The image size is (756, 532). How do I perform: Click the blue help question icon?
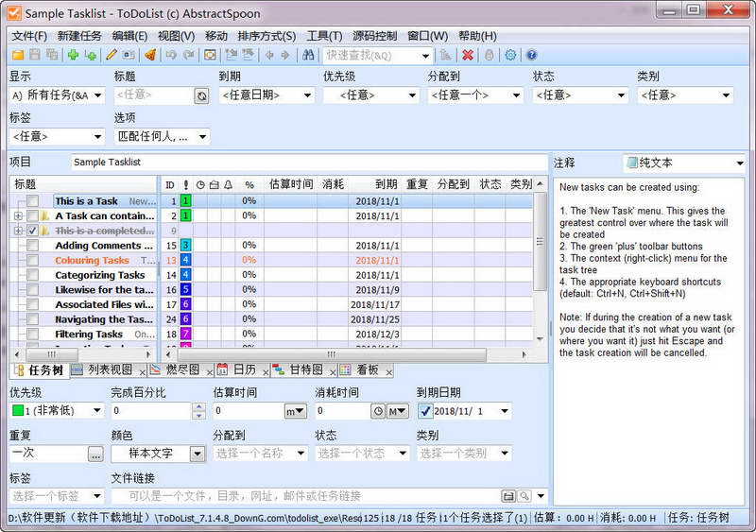531,55
